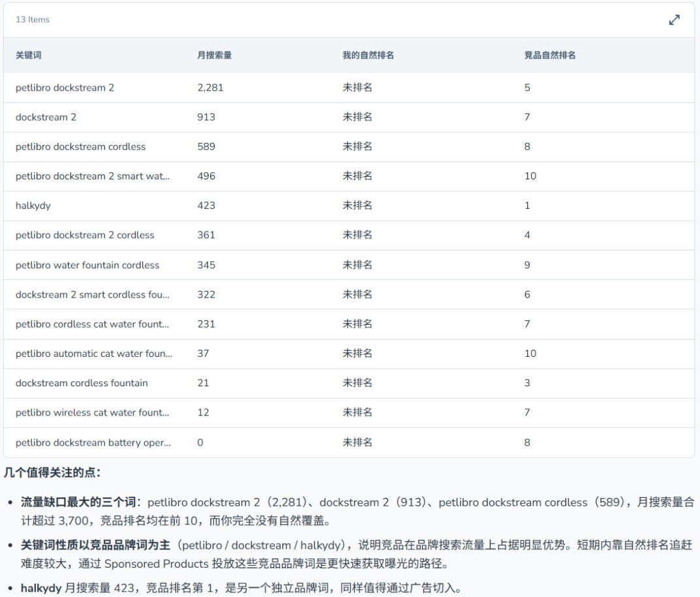Click search volume value 496

click(206, 176)
